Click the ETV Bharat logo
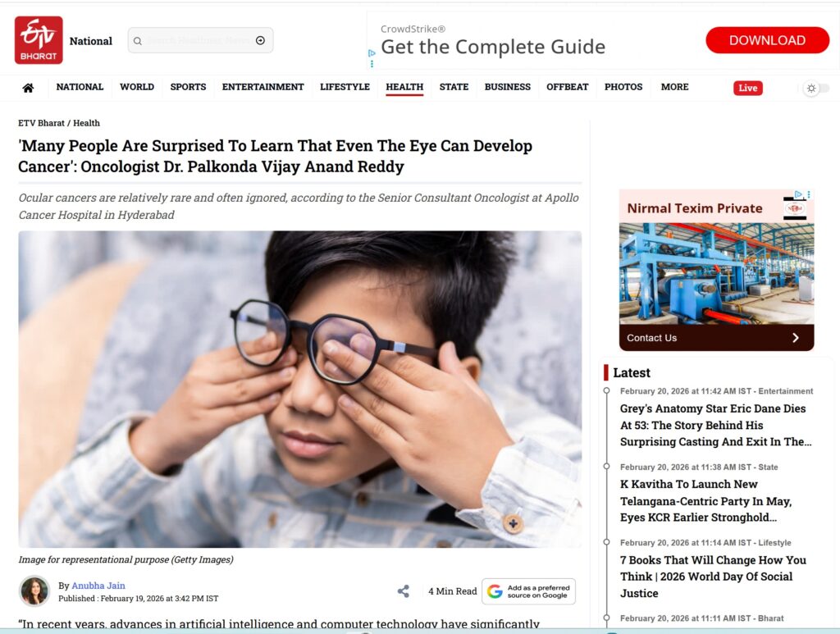This screenshot has height=634, width=840. tap(39, 40)
